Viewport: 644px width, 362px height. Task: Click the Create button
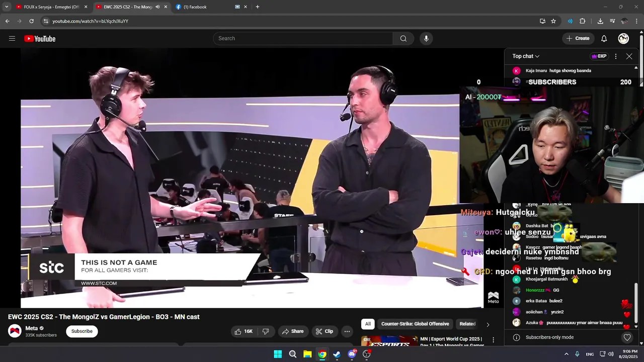pos(578,39)
